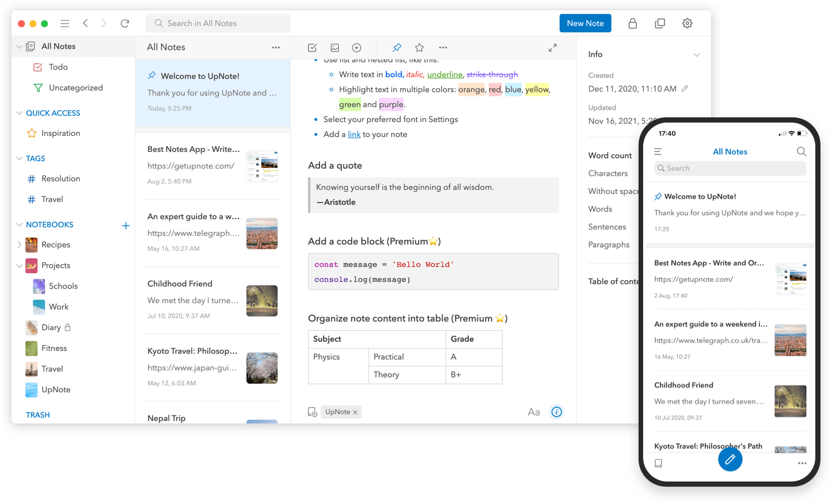This screenshot has height=504, width=832.
Task: Open the Kyoto Travel note in list
Action: coord(213,368)
